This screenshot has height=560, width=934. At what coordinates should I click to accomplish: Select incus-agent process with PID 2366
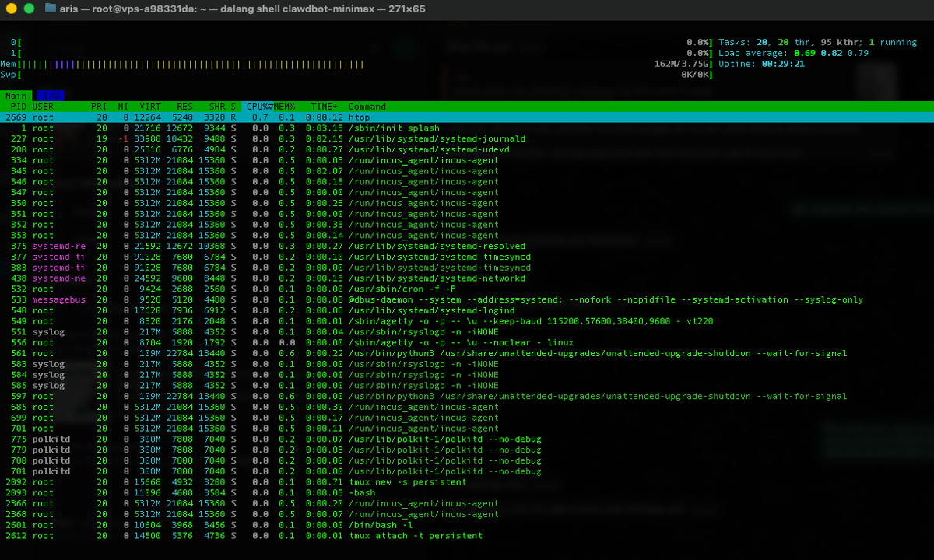tap(467, 503)
